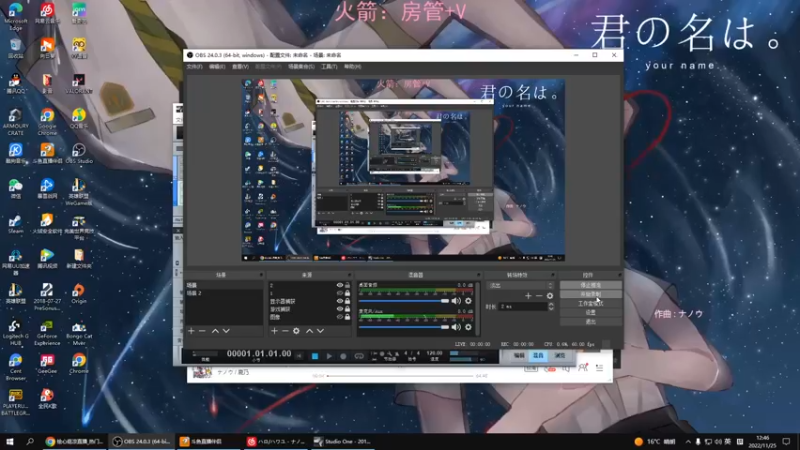
Task: Add a scene transition with the plus icon
Action: pos(528,296)
